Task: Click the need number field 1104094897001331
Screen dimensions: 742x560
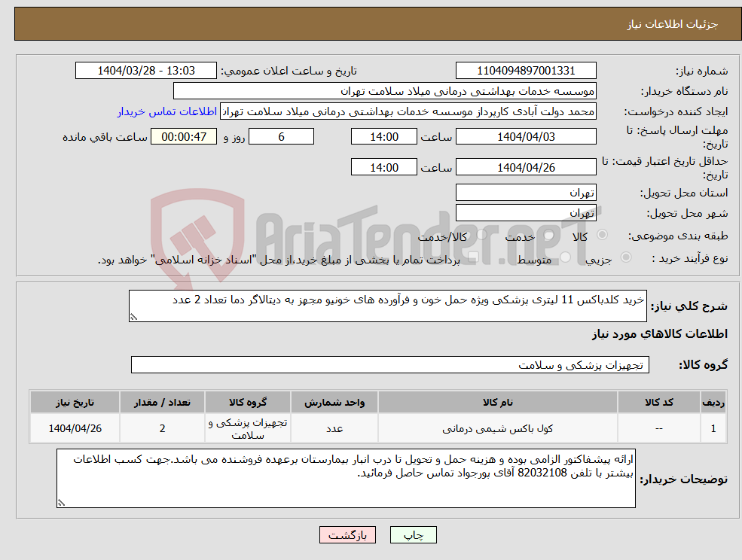Action: pos(526,71)
